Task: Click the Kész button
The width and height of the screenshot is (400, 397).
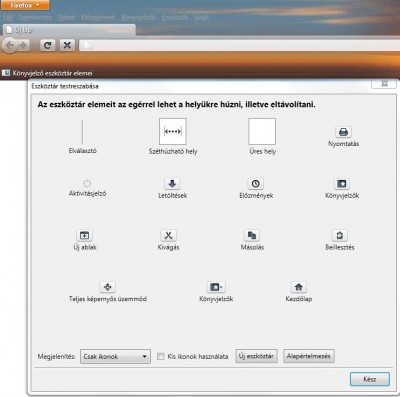Action: [370, 379]
